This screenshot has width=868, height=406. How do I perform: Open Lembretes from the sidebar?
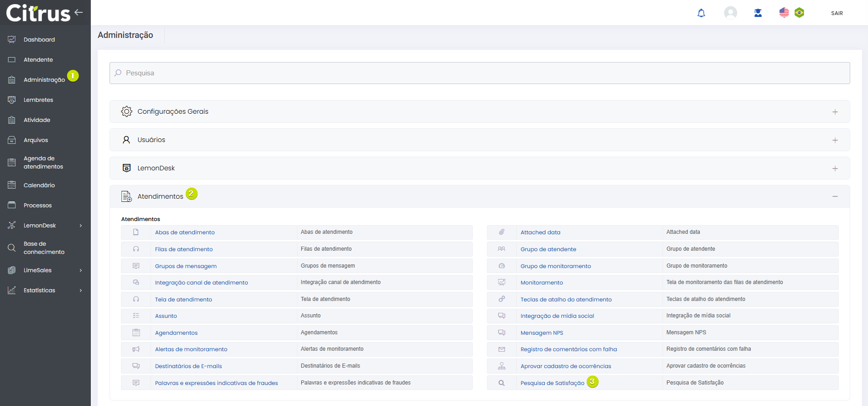pos(38,100)
